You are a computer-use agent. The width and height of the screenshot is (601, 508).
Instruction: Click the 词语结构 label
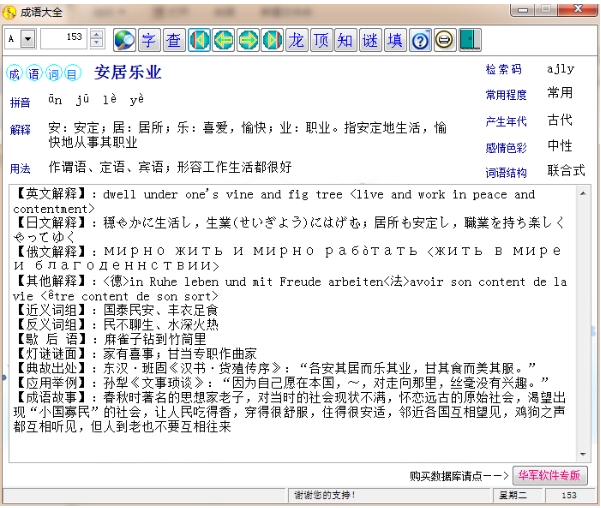point(506,173)
